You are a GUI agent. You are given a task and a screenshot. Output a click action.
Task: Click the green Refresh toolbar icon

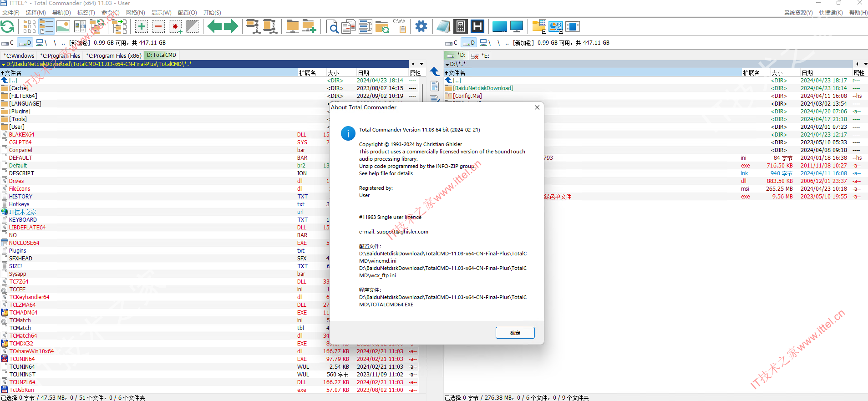click(8, 27)
